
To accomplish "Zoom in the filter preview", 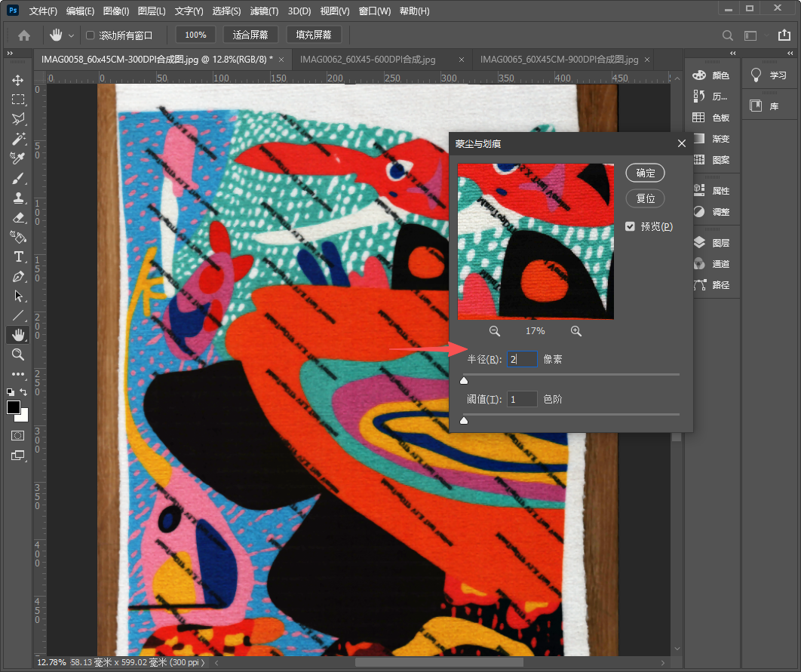I will pyautogui.click(x=575, y=331).
